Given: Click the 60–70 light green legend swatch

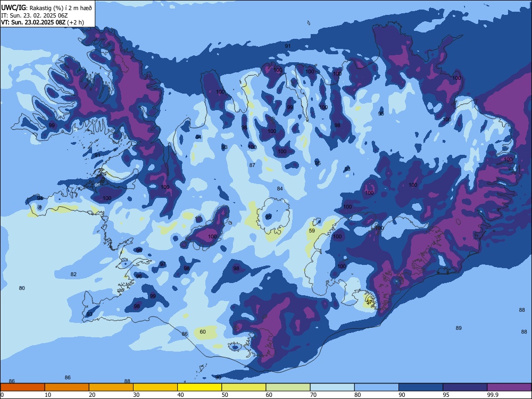Looking at the screenshot, I should click(x=288, y=387).
